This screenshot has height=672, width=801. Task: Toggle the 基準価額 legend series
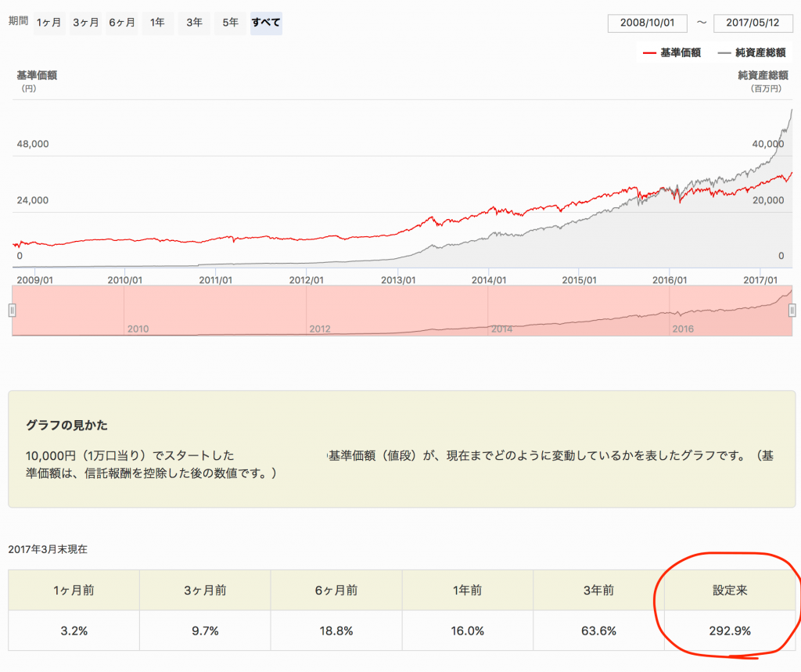pos(672,52)
